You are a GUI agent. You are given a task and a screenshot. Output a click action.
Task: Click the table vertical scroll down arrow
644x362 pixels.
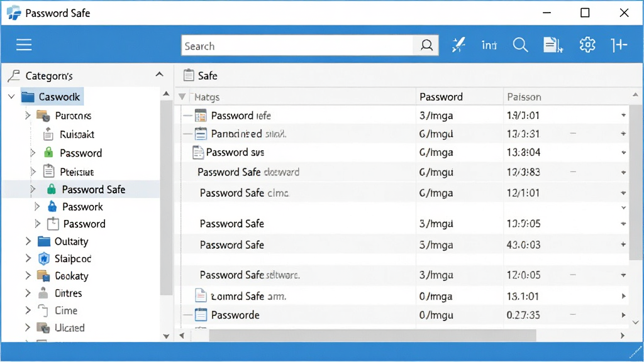click(x=636, y=322)
